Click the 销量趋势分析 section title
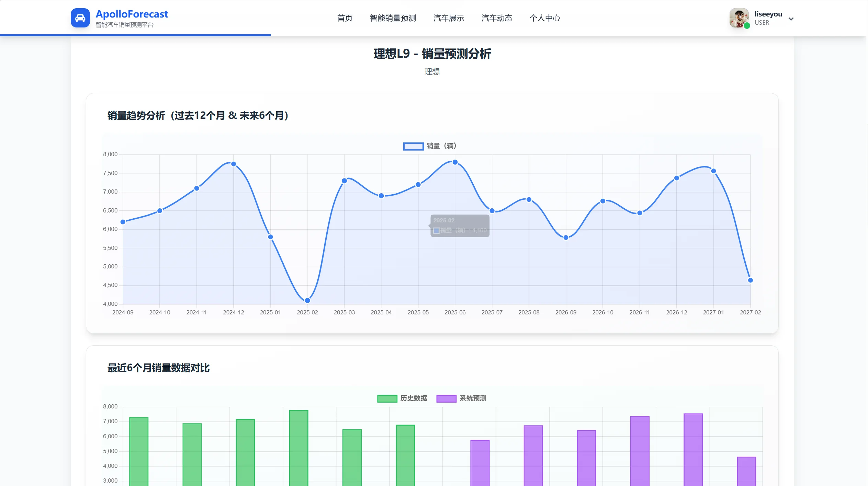The width and height of the screenshot is (868, 486). pos(198,116)
